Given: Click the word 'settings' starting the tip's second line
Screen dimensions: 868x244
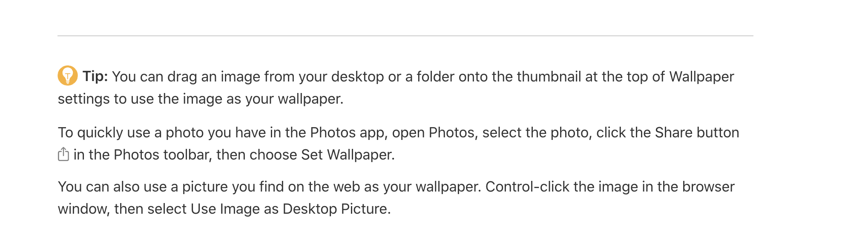Looking at the screenshot, I should [84, 99].
